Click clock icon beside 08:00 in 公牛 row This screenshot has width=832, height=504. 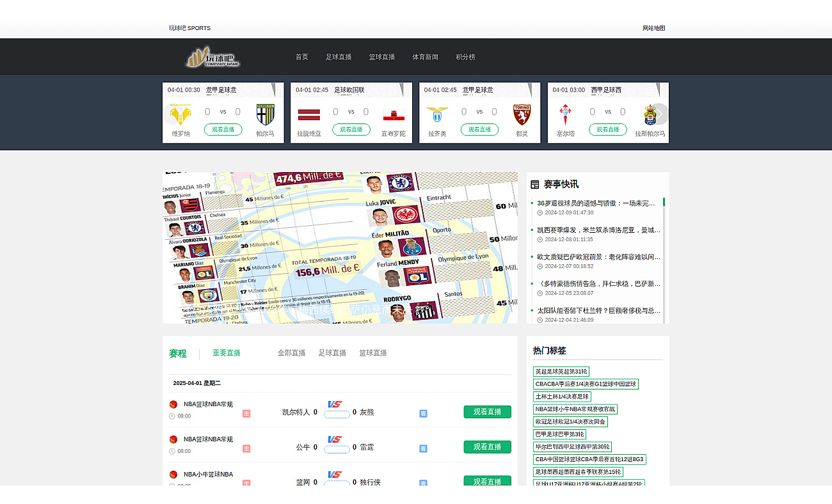[x=172, y=451]
